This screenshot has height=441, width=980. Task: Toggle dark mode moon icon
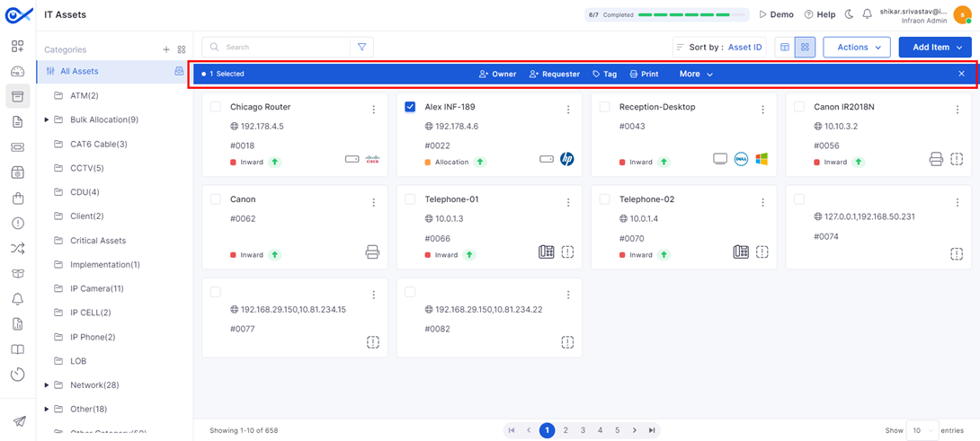tap(849, 14)
